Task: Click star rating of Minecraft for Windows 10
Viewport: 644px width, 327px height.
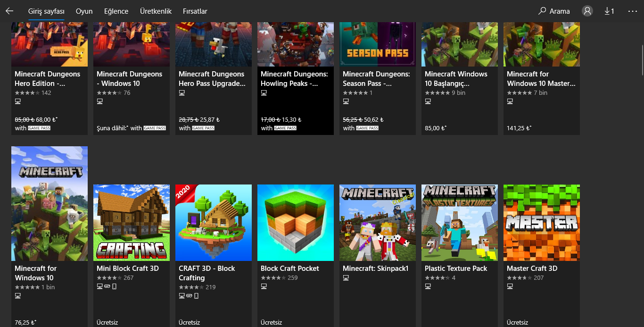Action: click(27, 287)
